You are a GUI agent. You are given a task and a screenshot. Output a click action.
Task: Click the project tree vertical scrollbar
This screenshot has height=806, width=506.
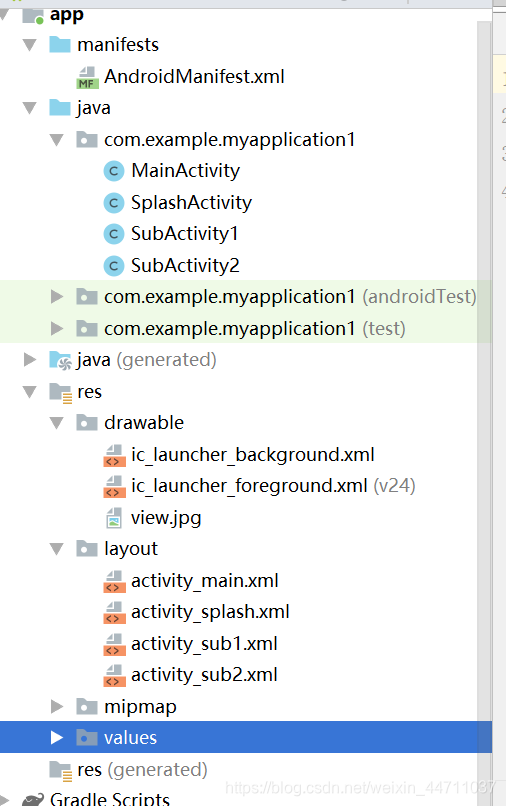(484, 411)
